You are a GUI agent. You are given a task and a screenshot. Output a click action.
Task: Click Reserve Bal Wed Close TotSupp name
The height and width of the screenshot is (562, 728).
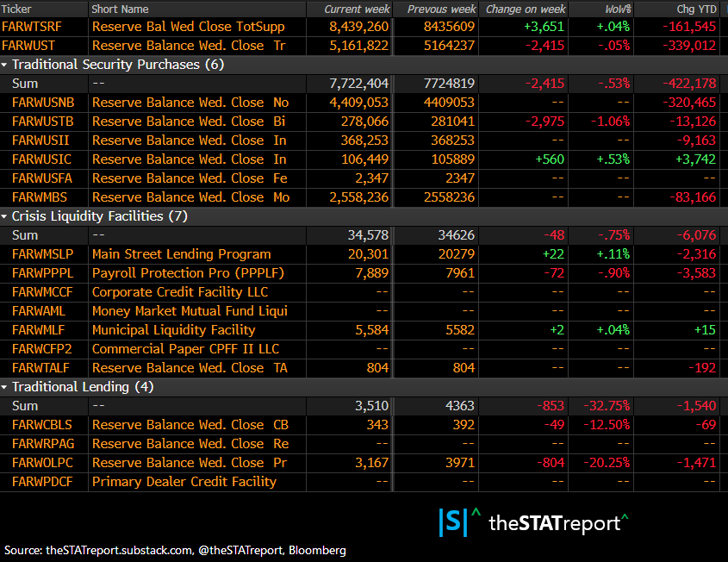188,27
